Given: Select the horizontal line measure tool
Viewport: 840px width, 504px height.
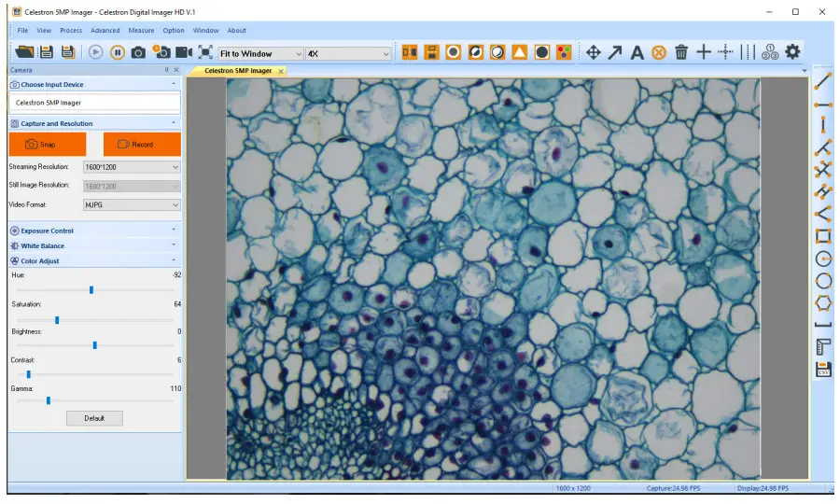Looking at the screenshot, I should pos(823,105).
